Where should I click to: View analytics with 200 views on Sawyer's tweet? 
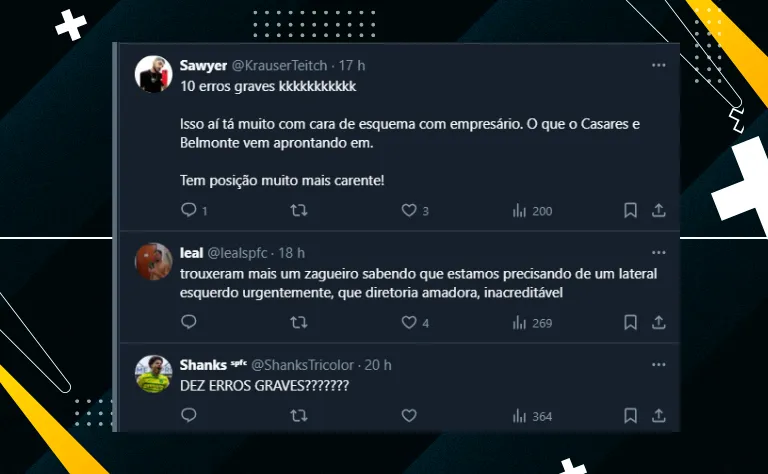coord(532,211)
